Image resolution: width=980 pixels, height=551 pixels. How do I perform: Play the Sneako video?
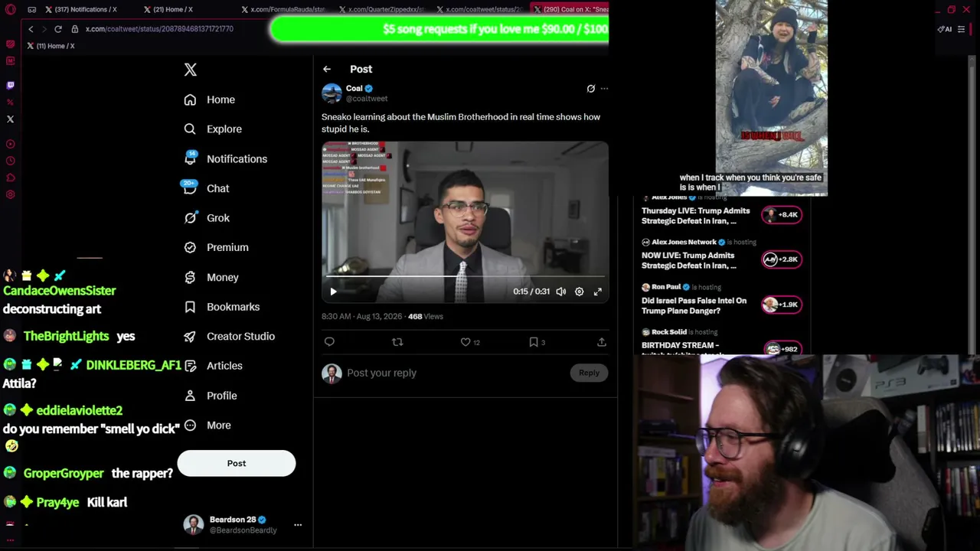[x=333, y=292]
